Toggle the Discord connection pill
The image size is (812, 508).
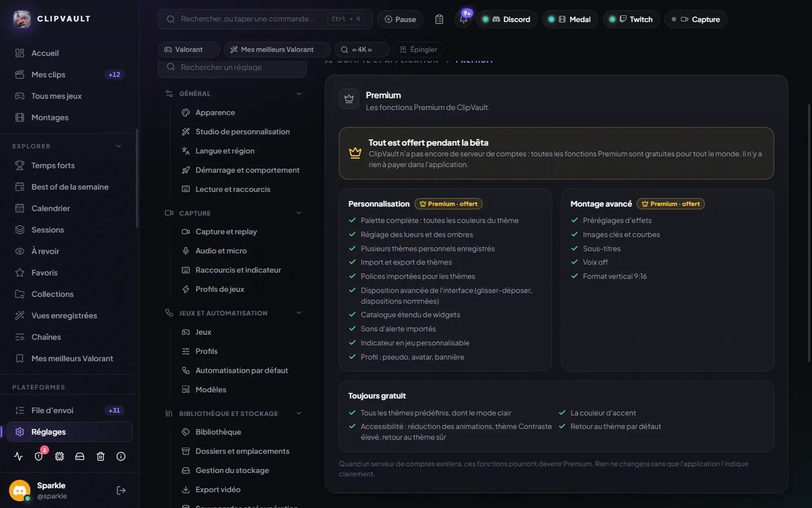click(506, 19)
